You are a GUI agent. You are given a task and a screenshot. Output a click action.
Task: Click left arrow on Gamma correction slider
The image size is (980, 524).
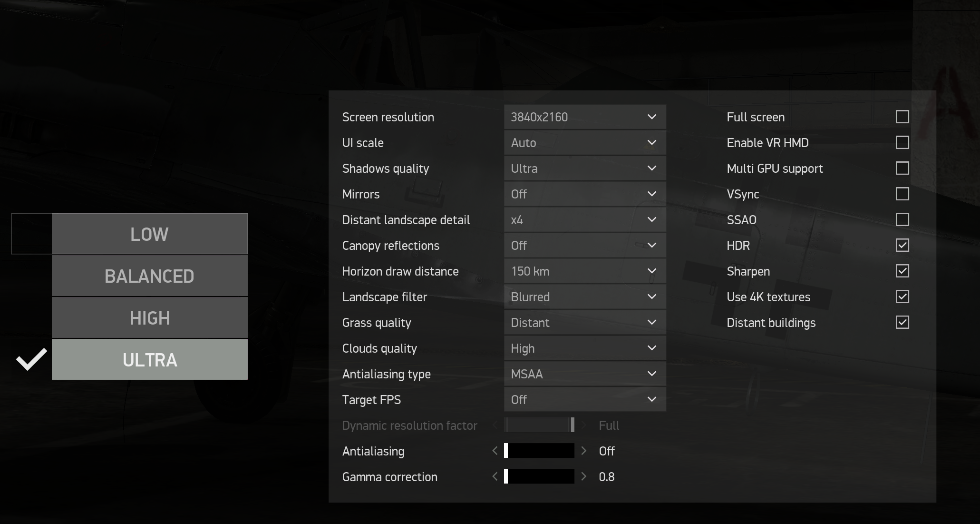click(x=495, y=476)
